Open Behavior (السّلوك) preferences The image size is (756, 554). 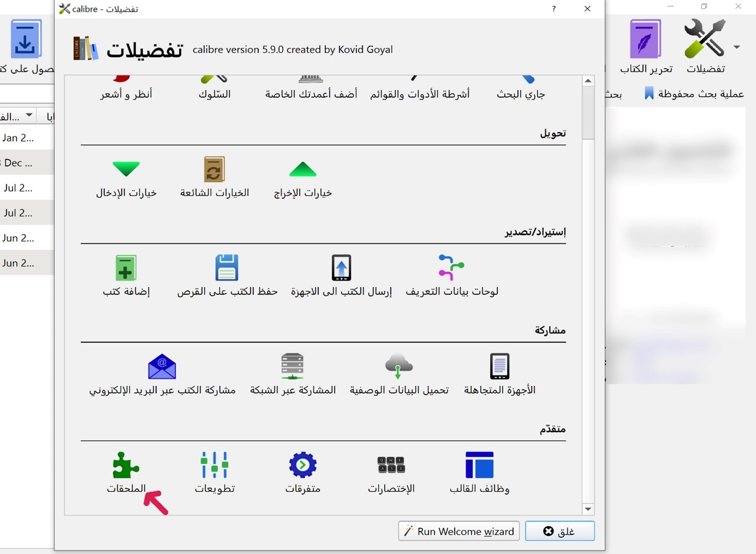[214, 94]
